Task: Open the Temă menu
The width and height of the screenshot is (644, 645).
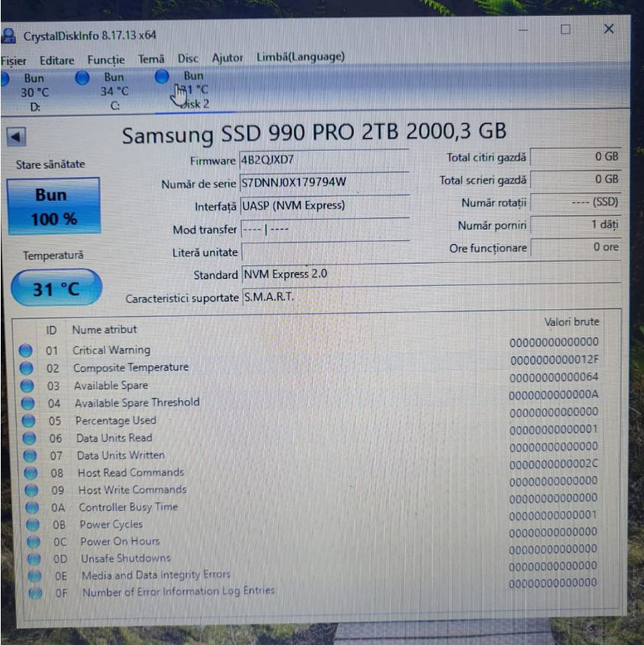Action: pyautogui.click(x=151, y=59)
